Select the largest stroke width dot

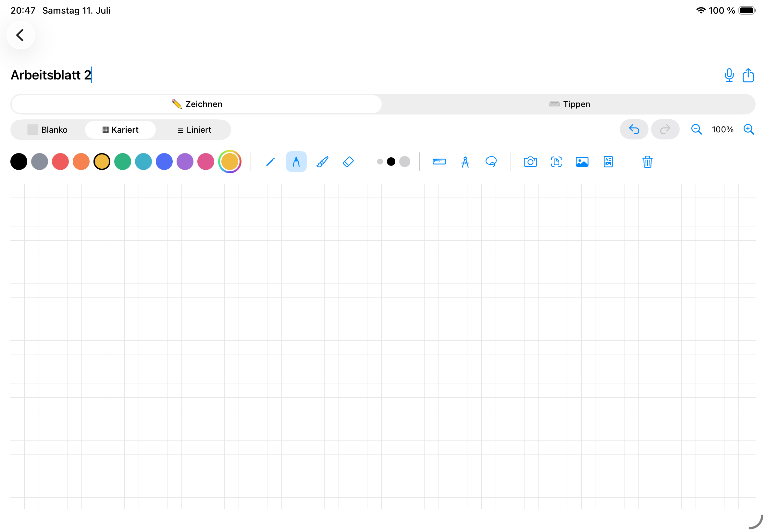coord(404,162)
